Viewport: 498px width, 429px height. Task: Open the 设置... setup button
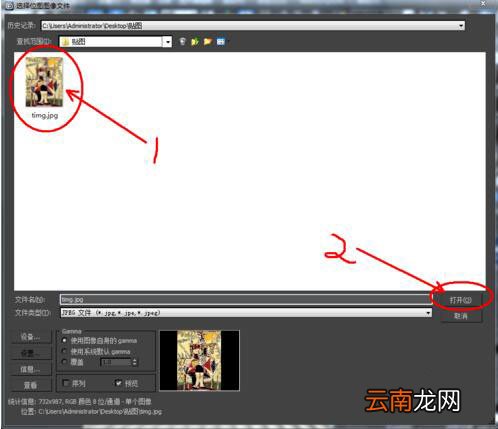point(31,353)
